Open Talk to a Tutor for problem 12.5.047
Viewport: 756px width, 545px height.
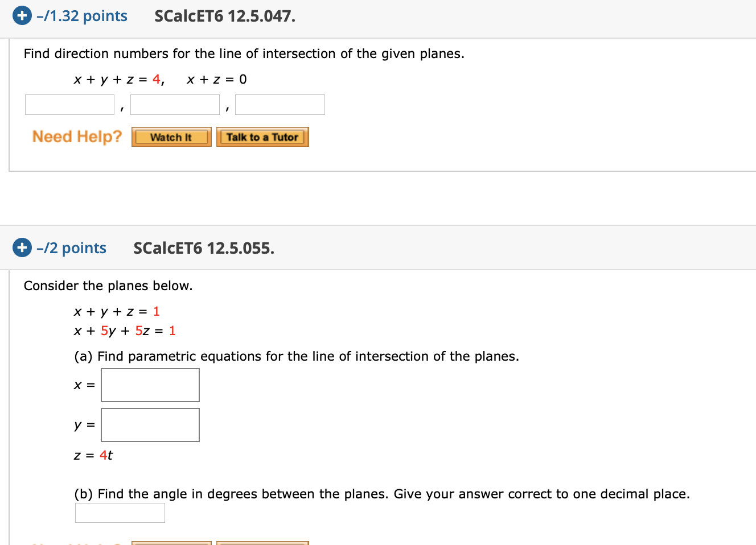(x=262, y=137)
